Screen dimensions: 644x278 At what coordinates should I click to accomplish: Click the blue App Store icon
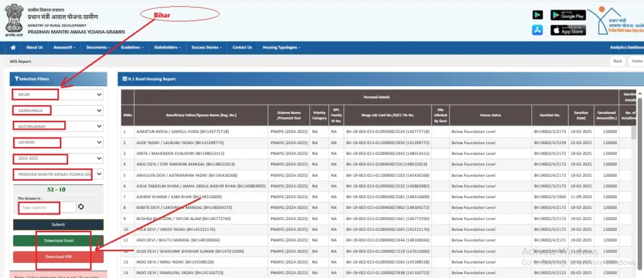click(537, 30)
